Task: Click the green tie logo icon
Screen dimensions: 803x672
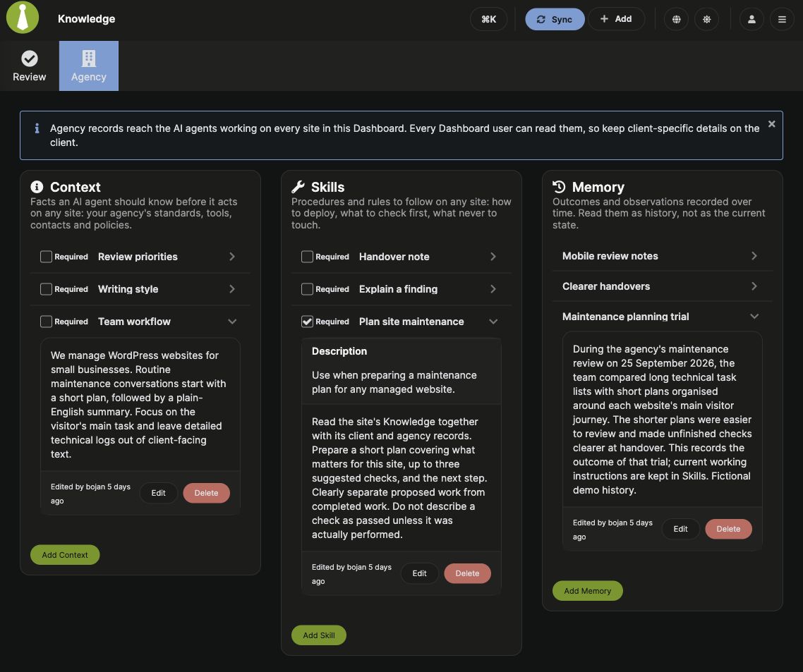Action: click(x=23, y=18)
